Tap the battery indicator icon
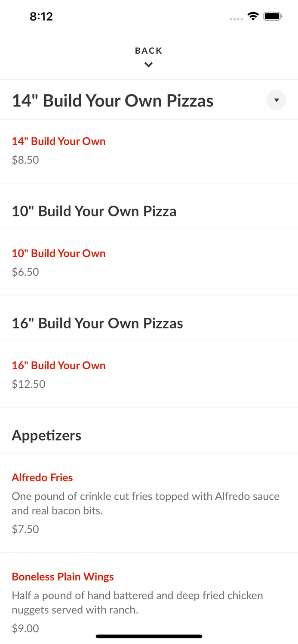The height and width of the screenshot is (644, 298). point(273,15)
